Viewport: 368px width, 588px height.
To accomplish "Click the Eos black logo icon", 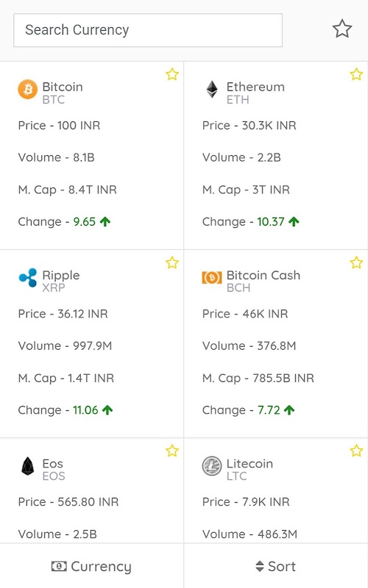I will point(28,466).
